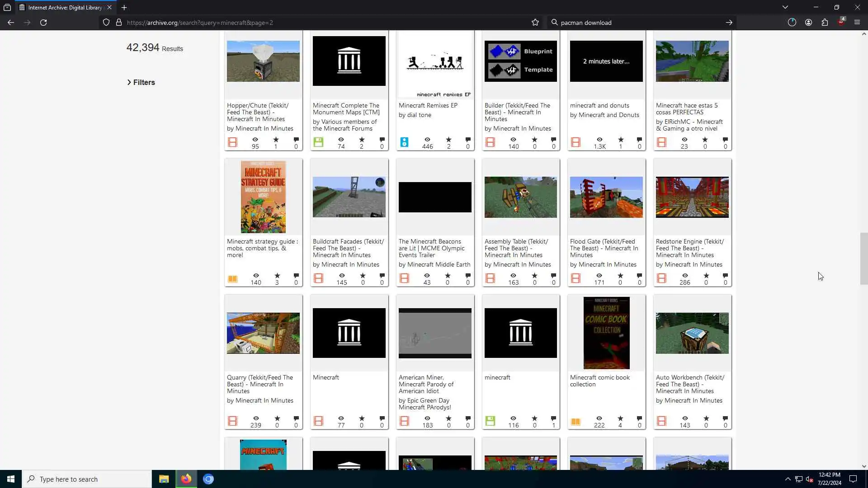This screenshot has width=868, height=488.
Task: Click favorite star on Redstone Engine card
Action: 706,276
